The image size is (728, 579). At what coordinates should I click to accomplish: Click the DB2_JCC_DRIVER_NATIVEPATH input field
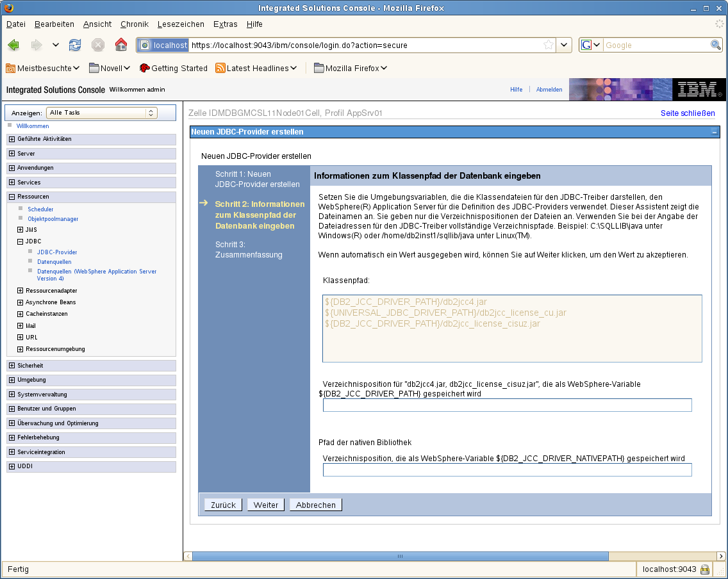pyautogui.click(x=507, y=470)
